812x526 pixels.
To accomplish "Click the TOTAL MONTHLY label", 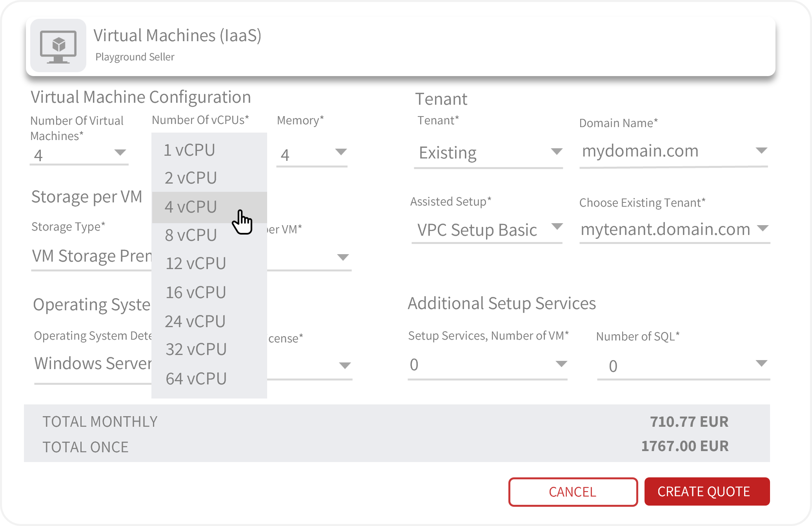I will coord(100,422).
